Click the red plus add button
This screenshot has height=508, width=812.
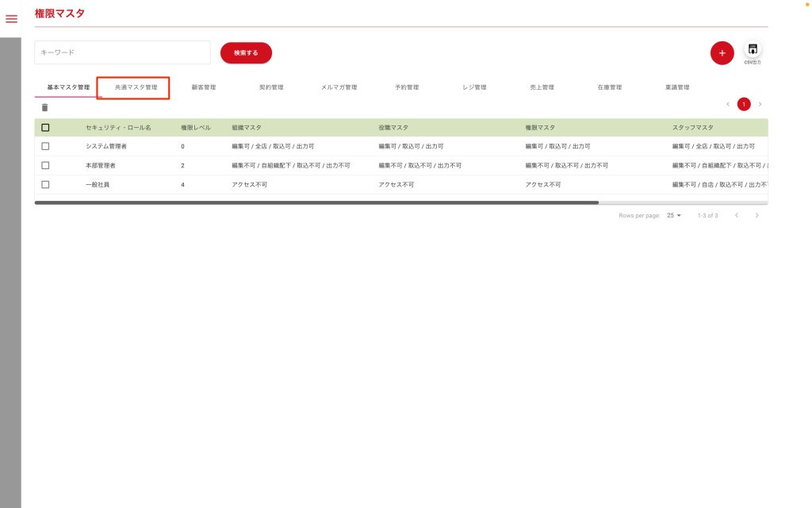[x=722, y=53]
